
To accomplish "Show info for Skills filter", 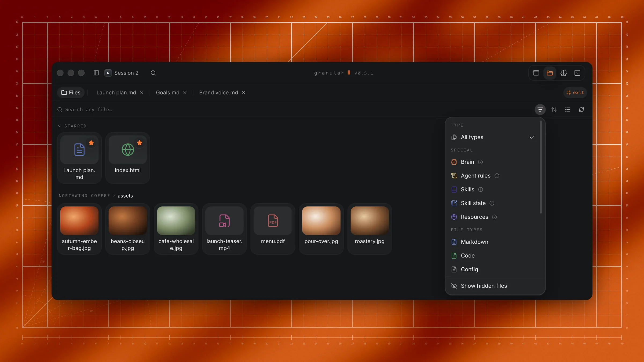I will pyautogui.click(x=481, y=190).
